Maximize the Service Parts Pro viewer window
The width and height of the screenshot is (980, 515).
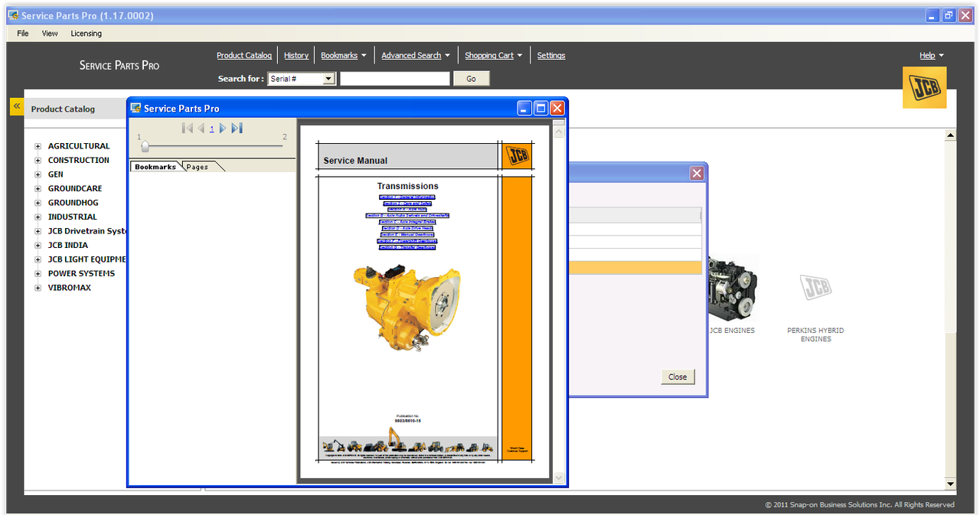(x=541, y=108)
